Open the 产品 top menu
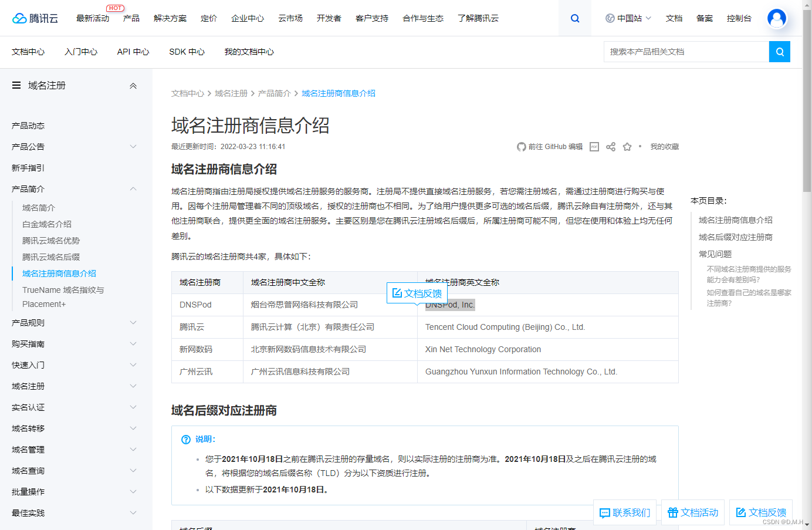Screen dimensions: 812x530 click(131, 18)
